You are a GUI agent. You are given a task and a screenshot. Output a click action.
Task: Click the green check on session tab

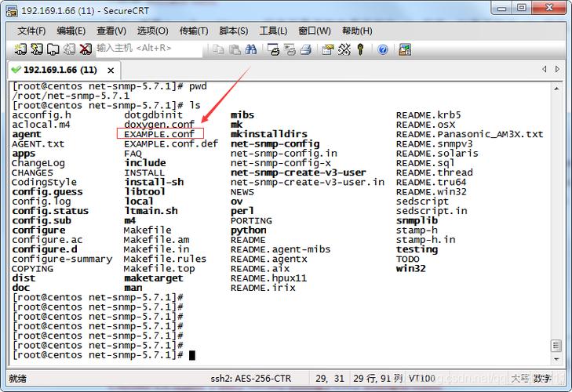click(x=16, y=69)
